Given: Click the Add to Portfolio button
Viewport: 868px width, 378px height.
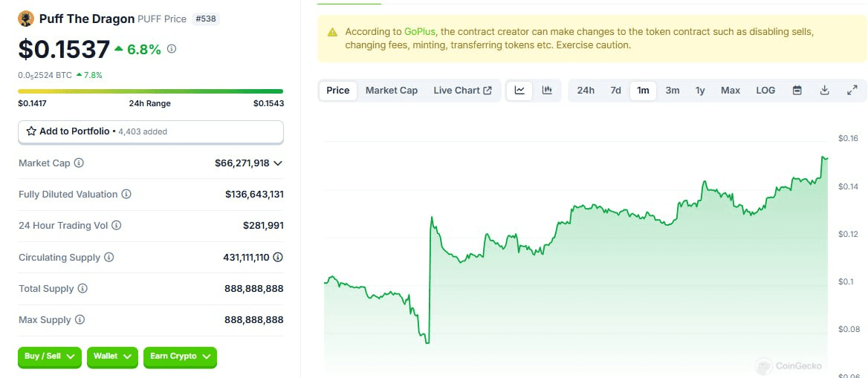Looking at the screenshot, I should (151, 131).
